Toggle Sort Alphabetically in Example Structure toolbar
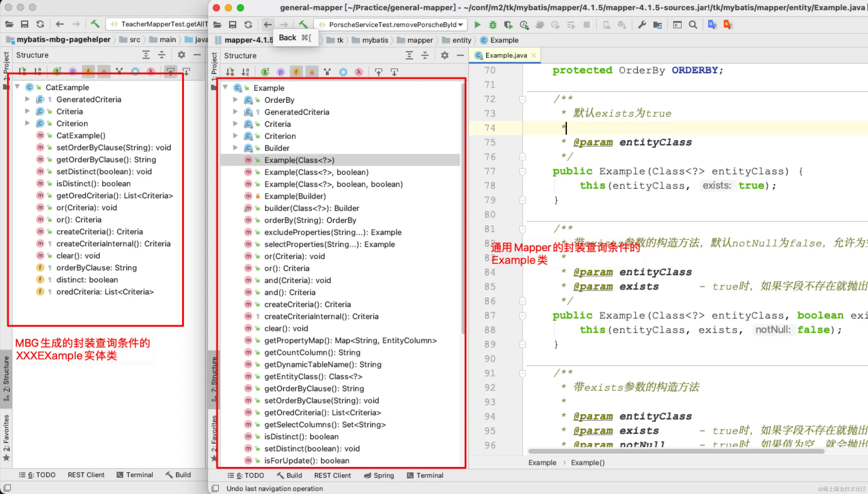Image resolution: width=868 pixels, height=494 pixels. point(245,72)
